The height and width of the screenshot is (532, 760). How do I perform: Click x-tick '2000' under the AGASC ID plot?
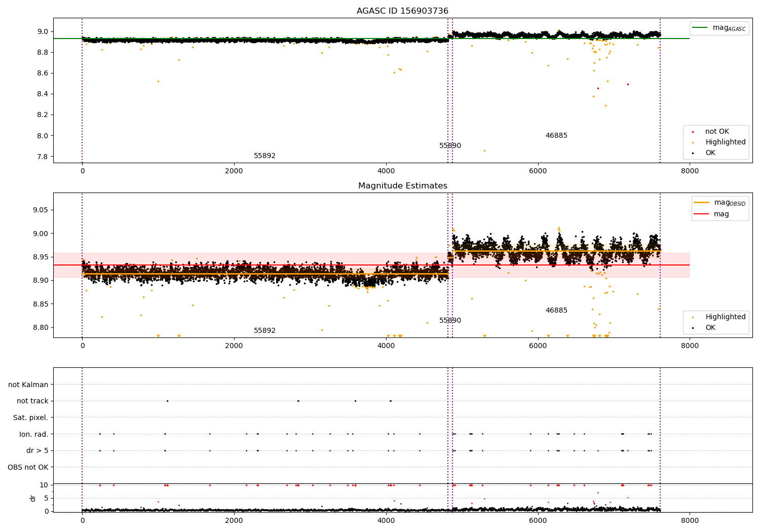coord(234,171)
